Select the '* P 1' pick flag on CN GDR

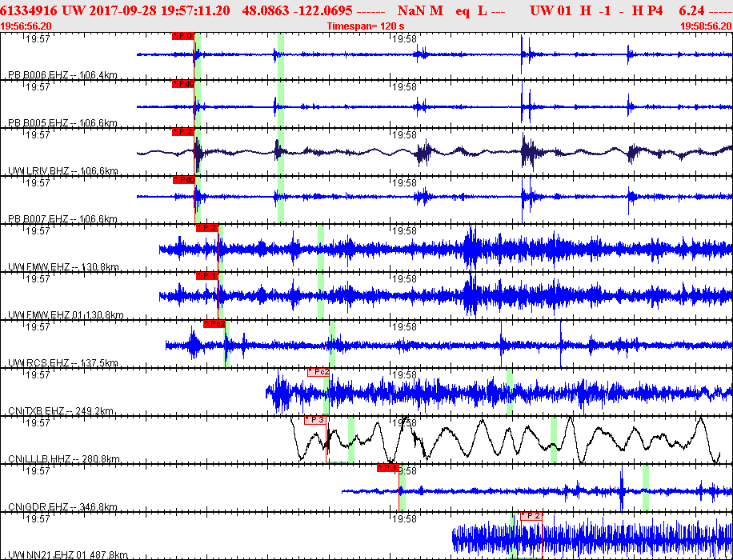[388, 468]
